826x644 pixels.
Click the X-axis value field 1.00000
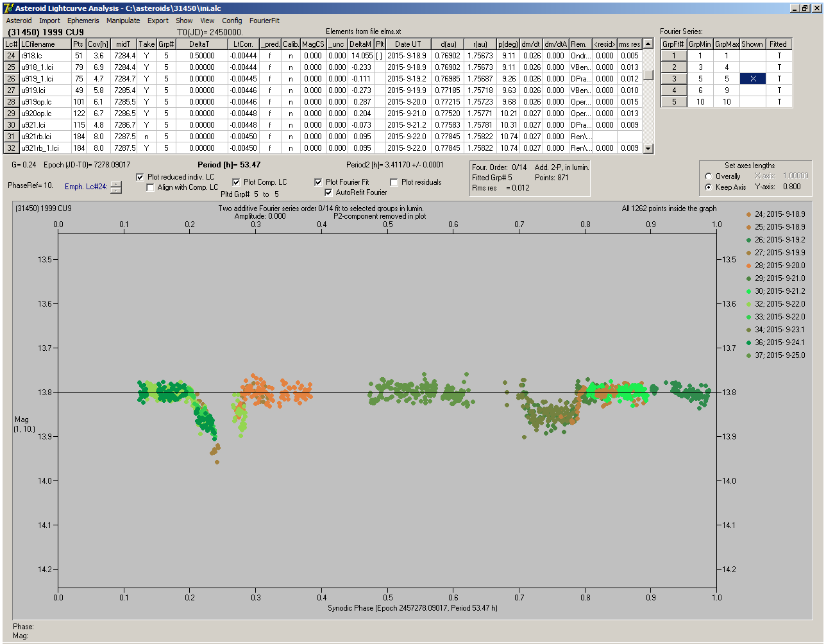coord(795,176)
